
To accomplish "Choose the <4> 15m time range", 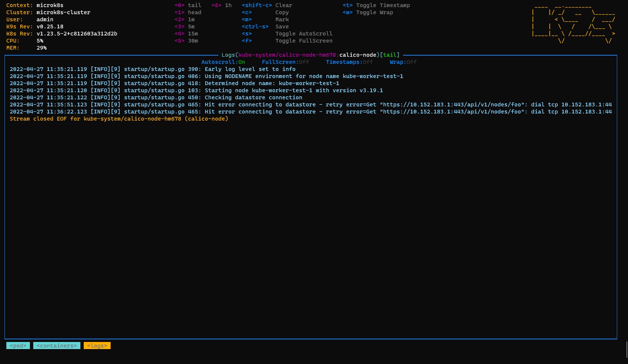I will click(186, 34).
